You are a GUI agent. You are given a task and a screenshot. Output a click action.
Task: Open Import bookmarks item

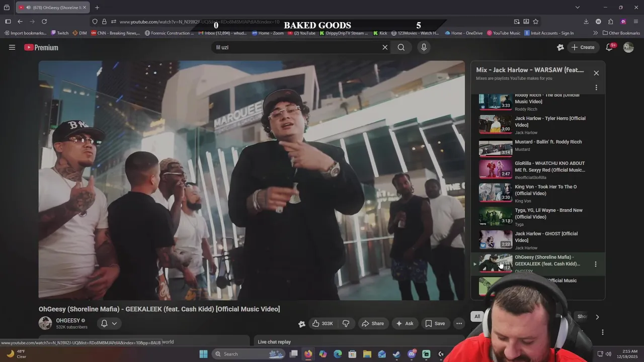click(25, 33)
